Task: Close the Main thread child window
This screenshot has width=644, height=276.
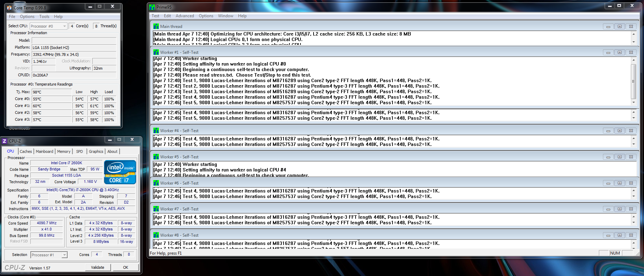Action: click(631, 27)
